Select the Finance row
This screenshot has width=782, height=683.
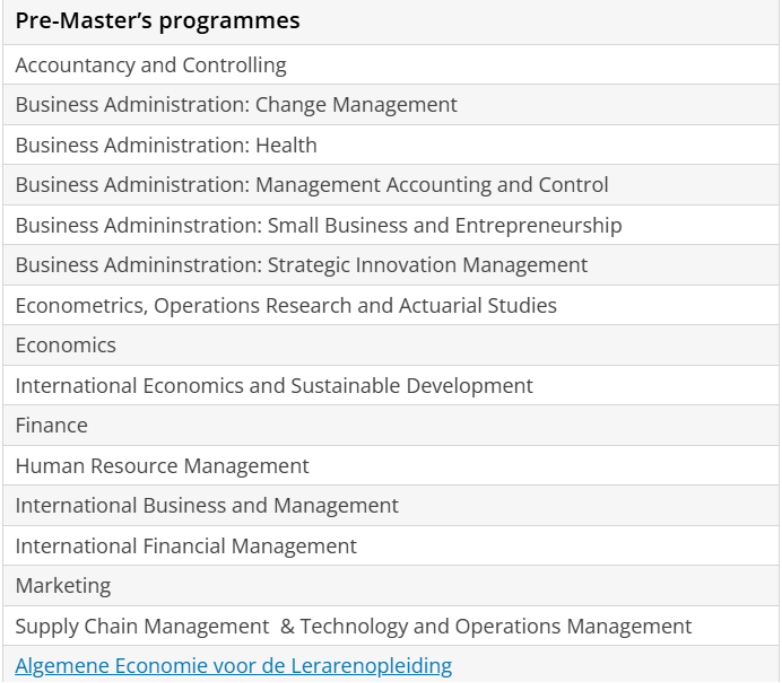point(51,425)
